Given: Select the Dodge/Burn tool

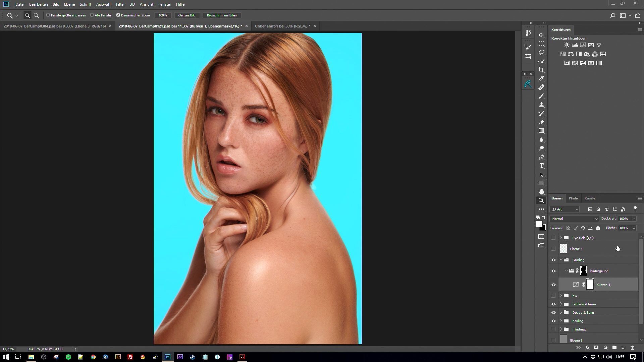Looking at the screenshot, I should [x=541, y=148].
